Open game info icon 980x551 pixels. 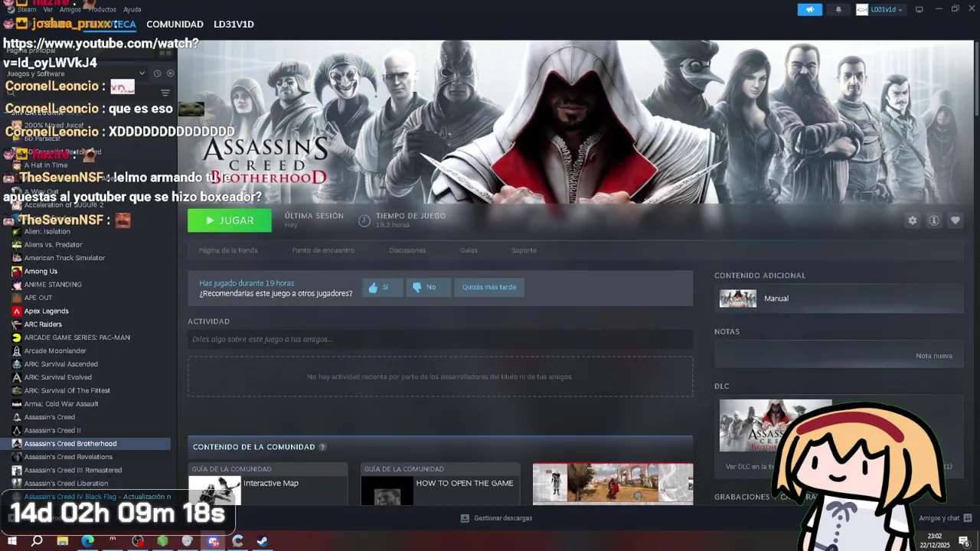point(934,220)
